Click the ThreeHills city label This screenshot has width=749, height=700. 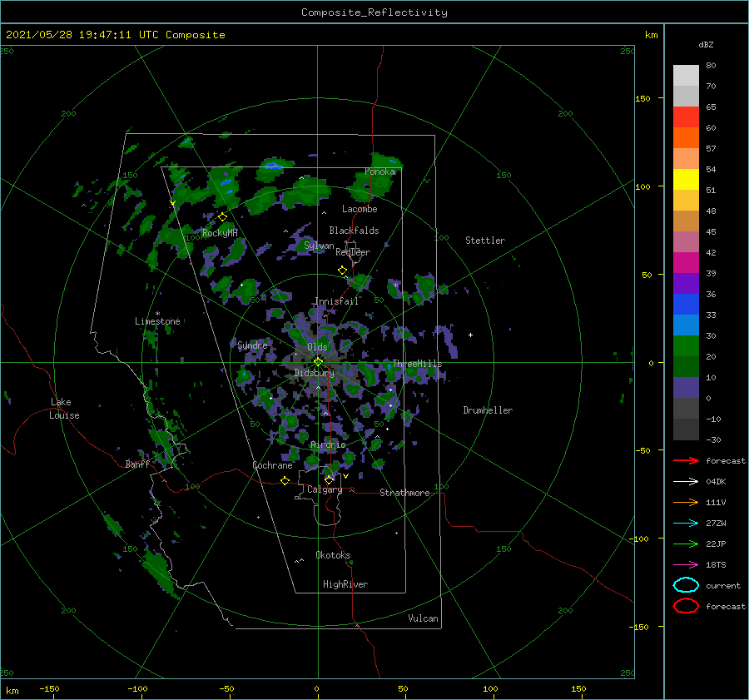(418, 364)
